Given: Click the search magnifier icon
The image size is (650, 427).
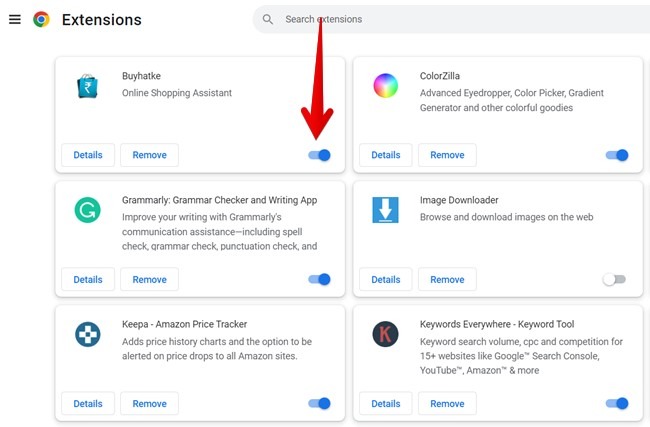Looking at the screenshot, I should [268, 19].
